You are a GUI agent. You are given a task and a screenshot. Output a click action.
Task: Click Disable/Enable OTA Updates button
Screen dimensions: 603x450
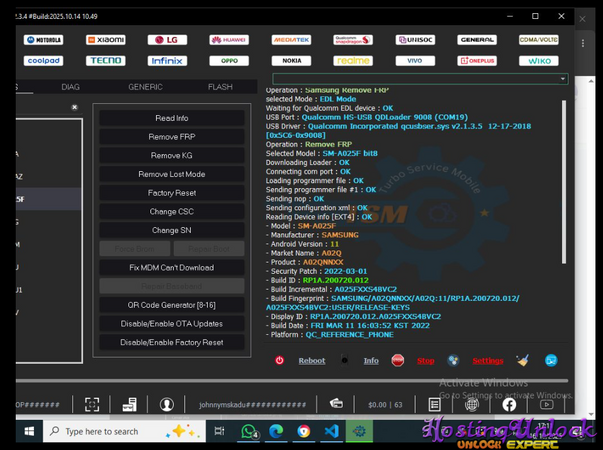pyautogui.click(x=172, y=324)
